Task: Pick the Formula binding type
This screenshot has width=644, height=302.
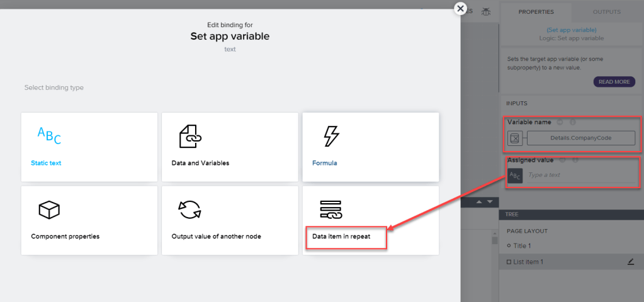Action: (x=370, y=147)
